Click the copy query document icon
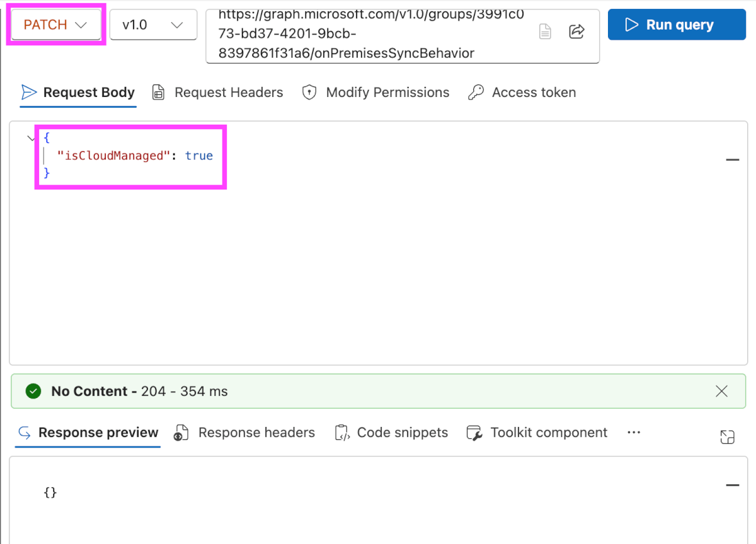Image resolution: width=756 pixels, height=544 pixels. pos(545,31)
